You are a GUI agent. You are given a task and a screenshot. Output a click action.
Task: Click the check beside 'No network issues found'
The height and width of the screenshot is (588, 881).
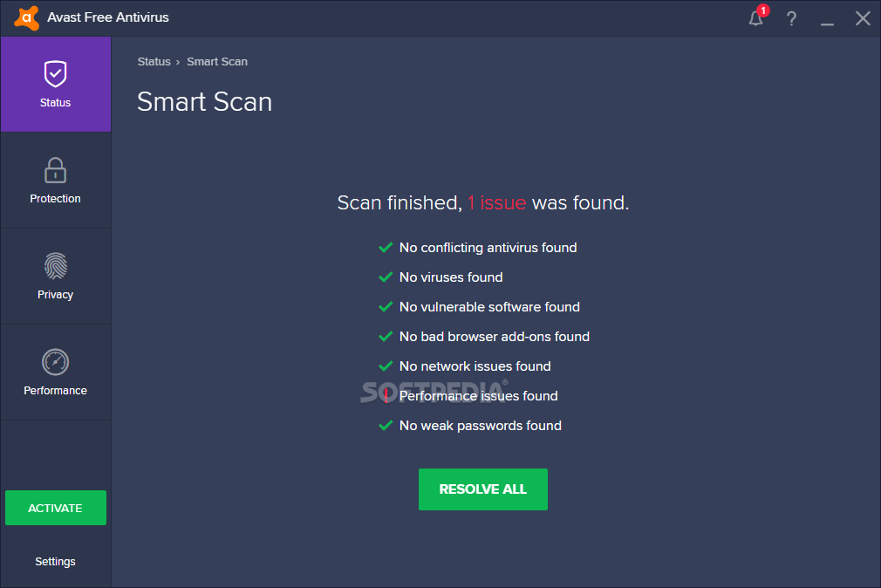pos(386,366)
